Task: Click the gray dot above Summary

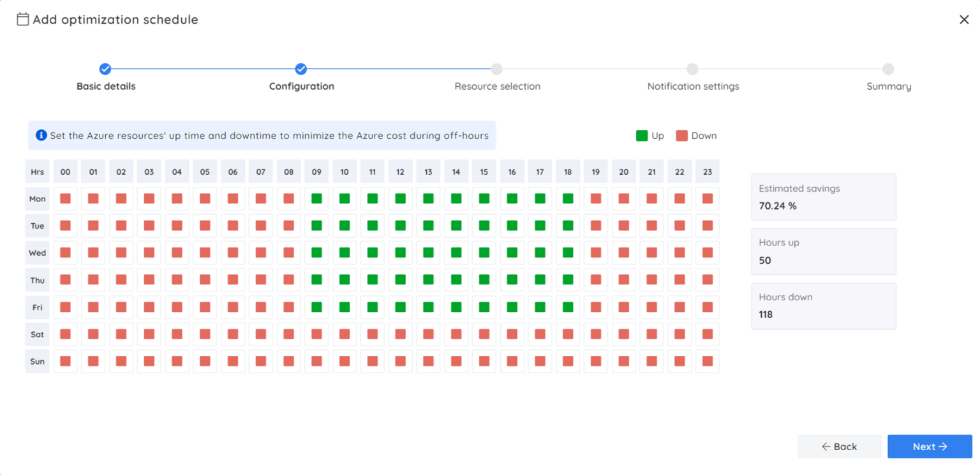Action: [888, 69]
